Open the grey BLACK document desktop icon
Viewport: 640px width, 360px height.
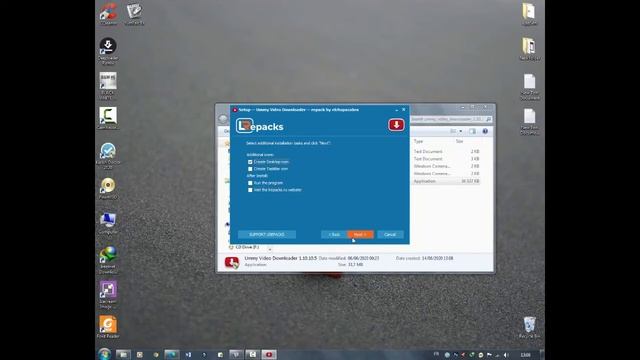click(x=108, y=85)
